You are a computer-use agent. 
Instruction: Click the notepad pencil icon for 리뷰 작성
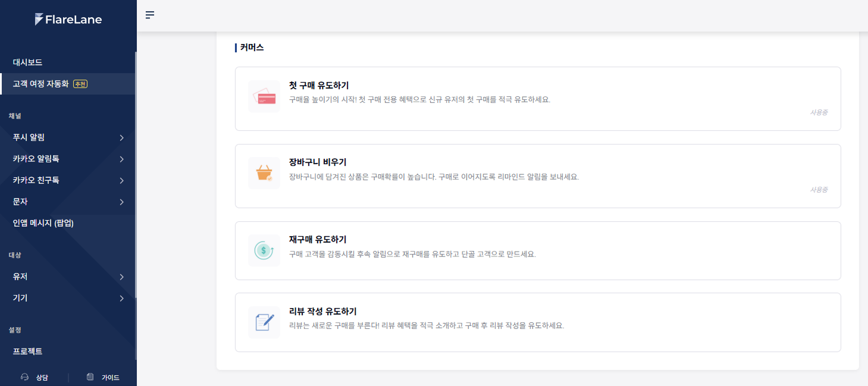(x=264, y=322)
